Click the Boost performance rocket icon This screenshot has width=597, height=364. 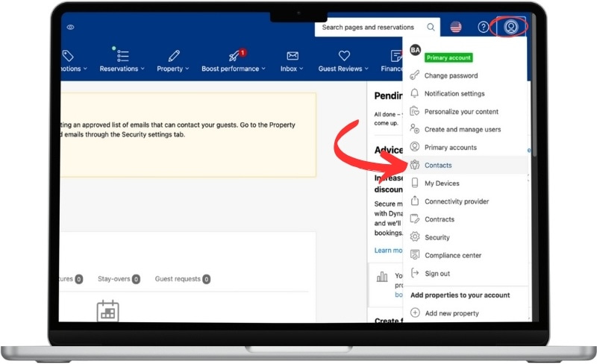(234, 57)
